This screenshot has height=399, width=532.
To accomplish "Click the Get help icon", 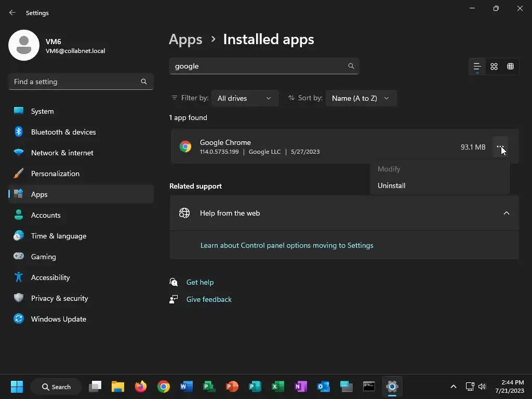I will 174,282.
